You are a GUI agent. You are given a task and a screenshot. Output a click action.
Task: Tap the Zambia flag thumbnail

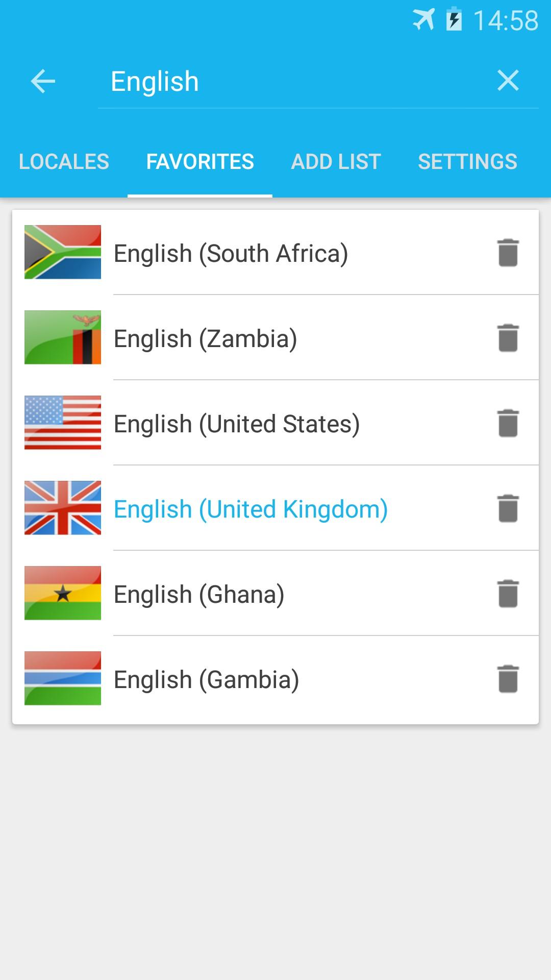[63, 337]
